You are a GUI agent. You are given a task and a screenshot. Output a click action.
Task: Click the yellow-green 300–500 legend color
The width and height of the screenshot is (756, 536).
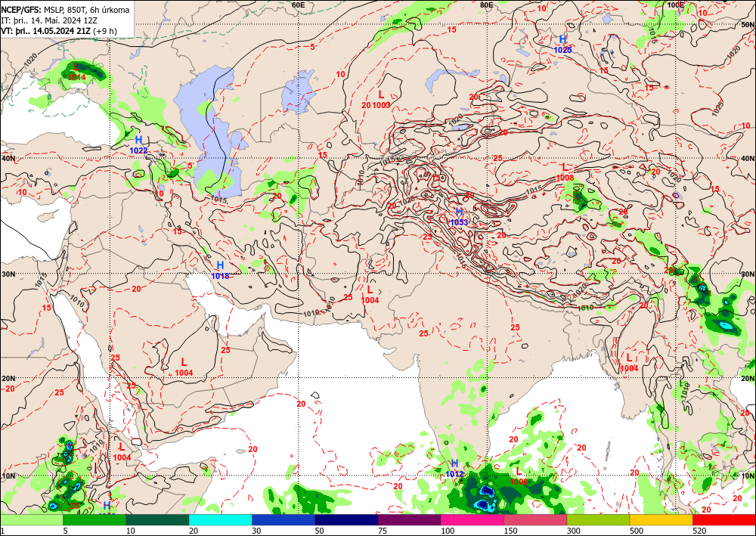click(x=598, y=519)
